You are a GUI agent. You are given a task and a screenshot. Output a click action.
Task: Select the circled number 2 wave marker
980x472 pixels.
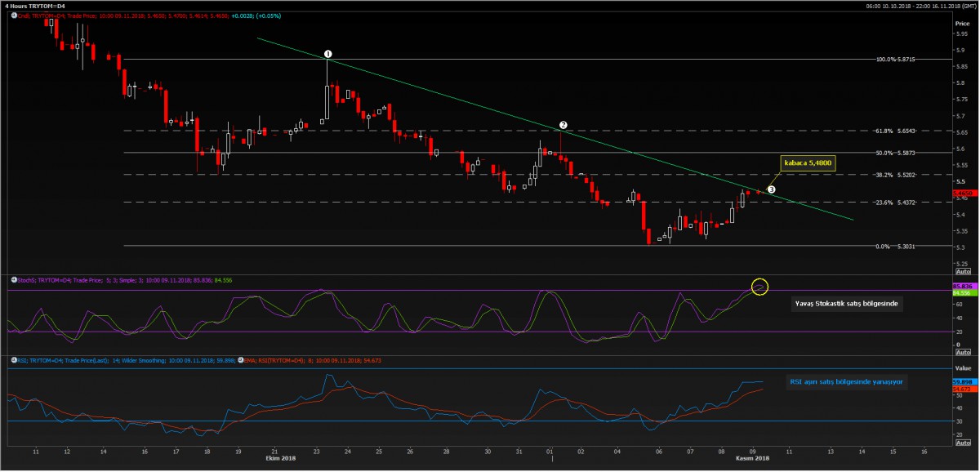(563, 126)
